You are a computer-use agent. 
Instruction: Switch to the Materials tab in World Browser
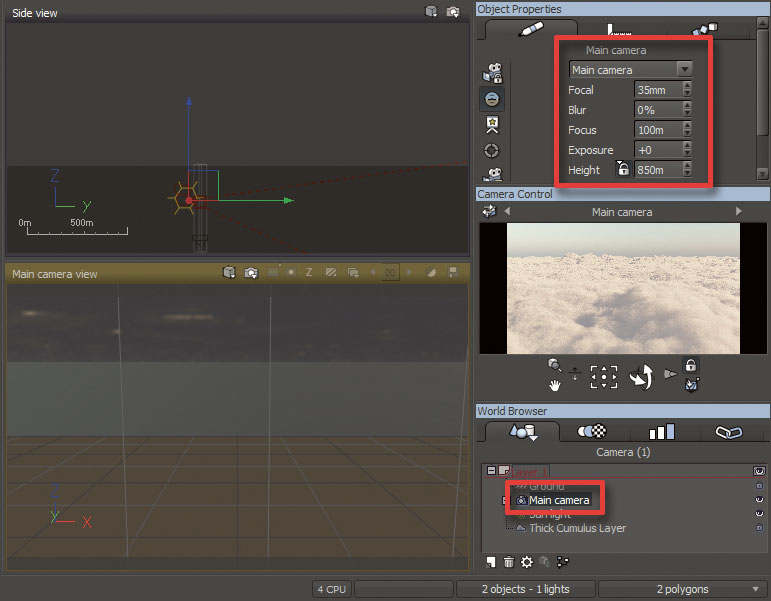coord(592,431)
